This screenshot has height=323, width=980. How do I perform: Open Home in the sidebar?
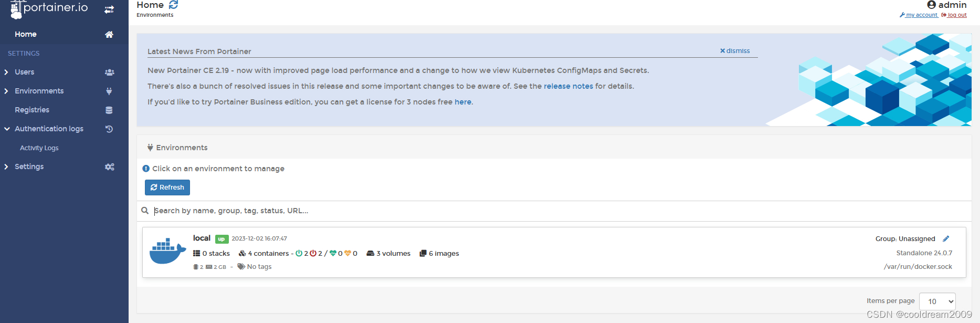click(26, 34)
